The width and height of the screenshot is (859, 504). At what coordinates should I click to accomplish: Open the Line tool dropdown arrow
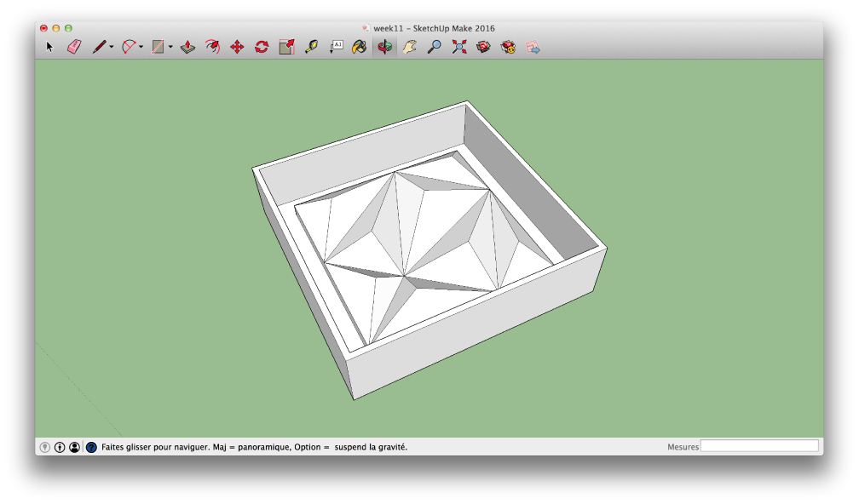pos(111,47)
